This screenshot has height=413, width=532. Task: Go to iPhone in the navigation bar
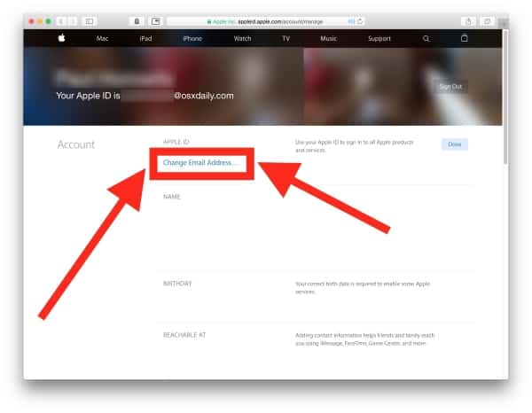click(x=192, y=39)
